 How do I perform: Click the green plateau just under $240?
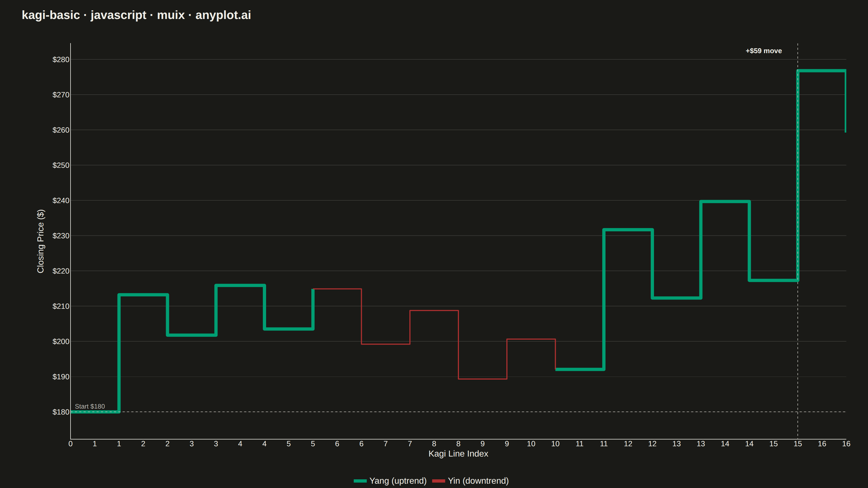coord(725,202)
